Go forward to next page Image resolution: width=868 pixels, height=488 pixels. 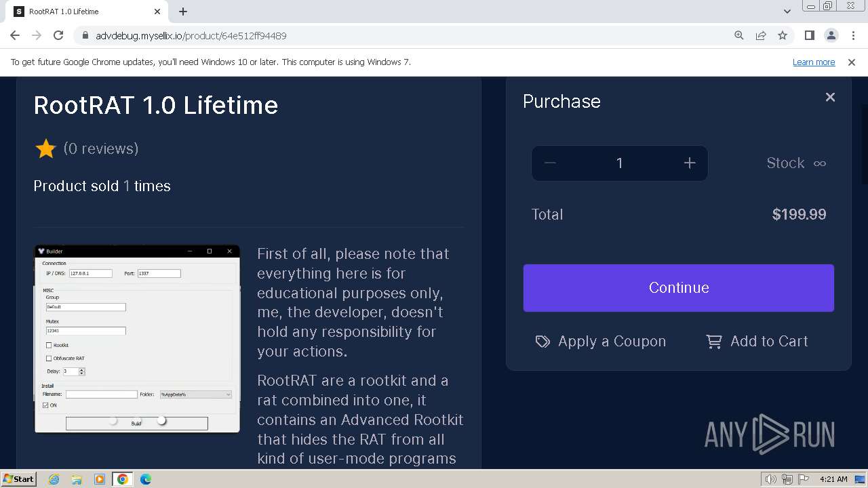coord(37,35)
